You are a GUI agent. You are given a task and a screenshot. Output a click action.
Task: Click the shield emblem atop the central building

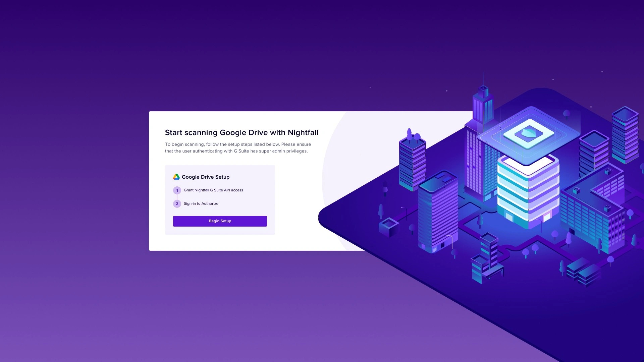529,133
